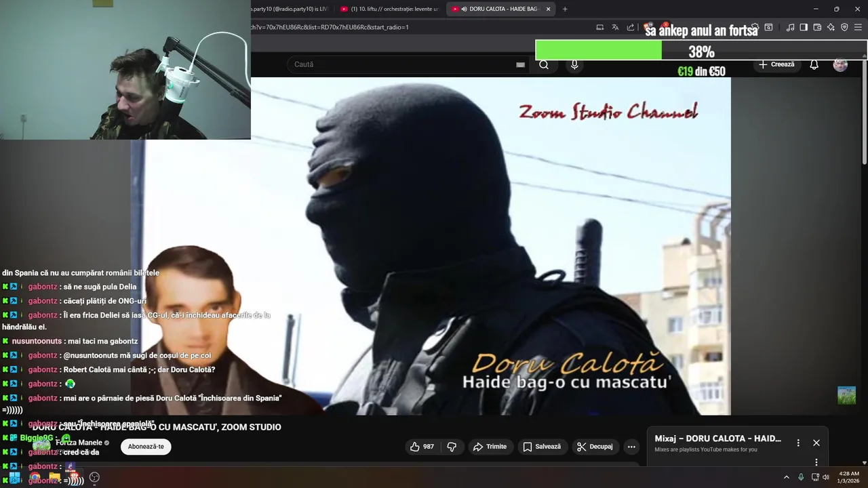This screenshot has height=488, width=868.
Task: Close the Mixaj playlist panel
Action: coord(816,443)
